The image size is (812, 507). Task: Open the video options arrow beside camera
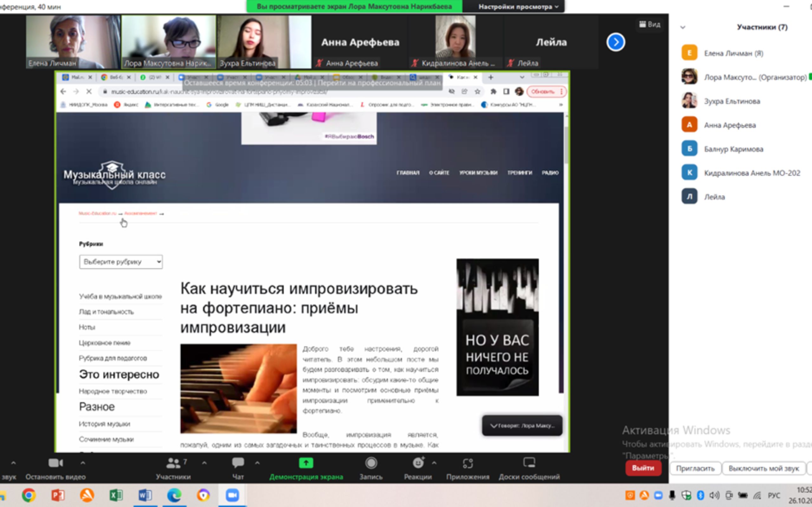(83, 463)
